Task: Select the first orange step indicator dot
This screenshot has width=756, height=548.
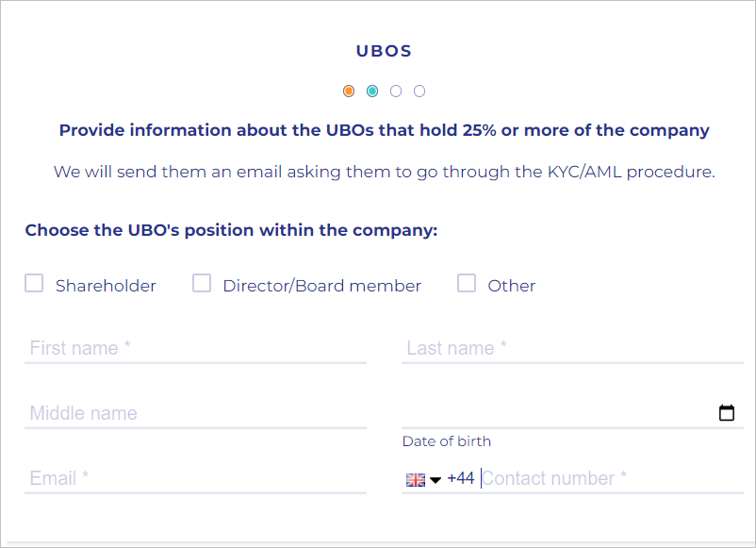Action: pos(349,91)
